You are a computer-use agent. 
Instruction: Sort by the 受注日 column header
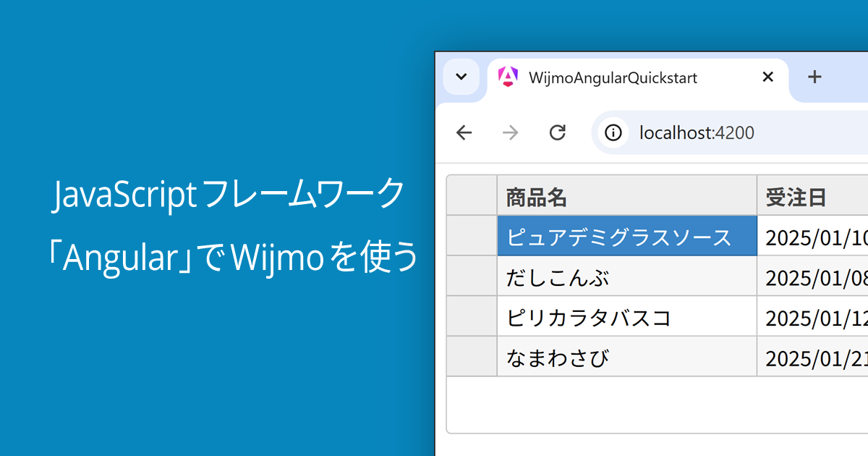coord(813,195)
